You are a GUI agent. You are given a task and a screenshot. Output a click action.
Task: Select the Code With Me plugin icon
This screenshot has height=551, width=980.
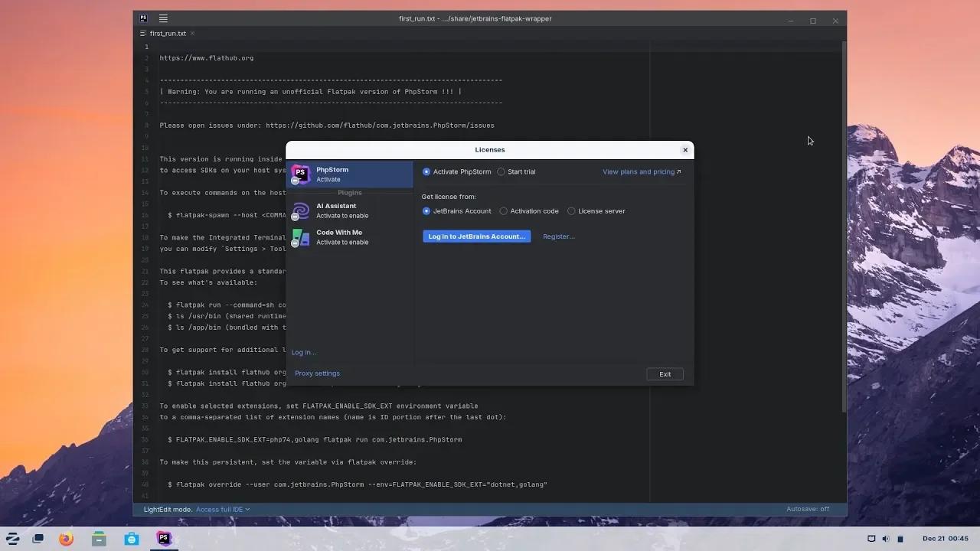click(x=300, y=237)
